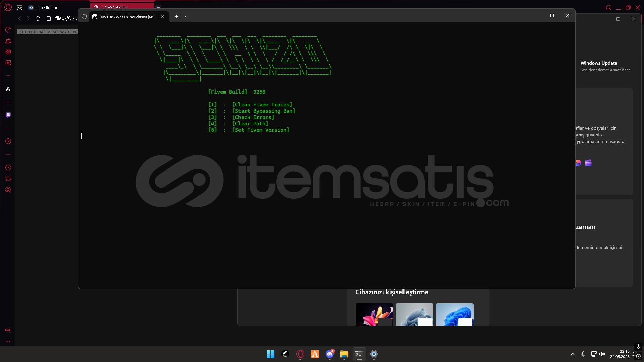Open Windows Update in Settings window

605,66
